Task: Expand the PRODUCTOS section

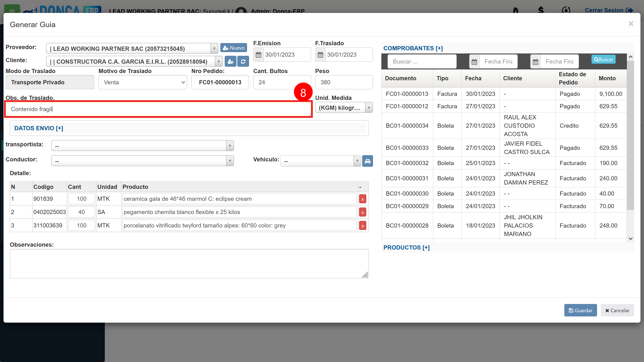Action: click(407, 248)
